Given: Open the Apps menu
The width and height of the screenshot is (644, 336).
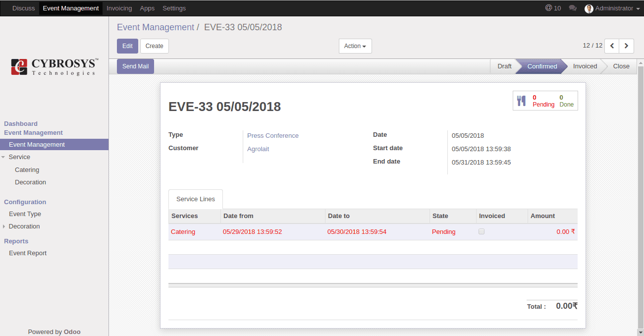Looking at the screenshot, I should pyautogui.click(x=147, y=8).
